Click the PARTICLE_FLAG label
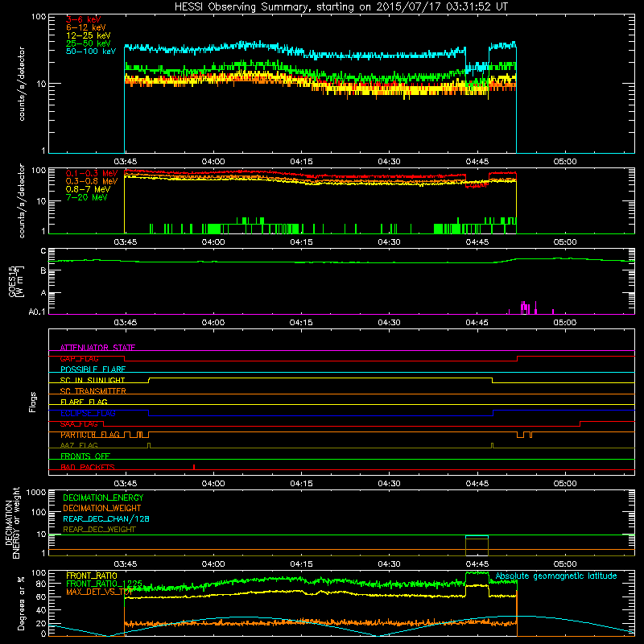 click(90, 435)
